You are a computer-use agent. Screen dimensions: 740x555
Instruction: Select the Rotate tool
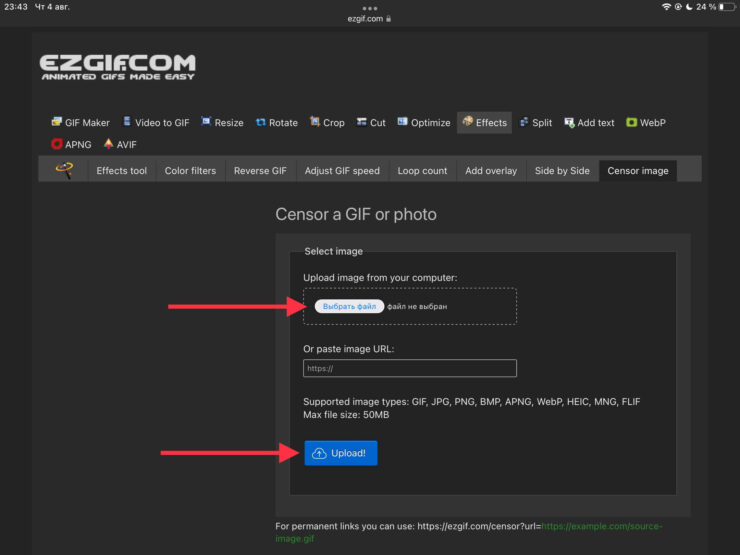click(x=277, y=123)
